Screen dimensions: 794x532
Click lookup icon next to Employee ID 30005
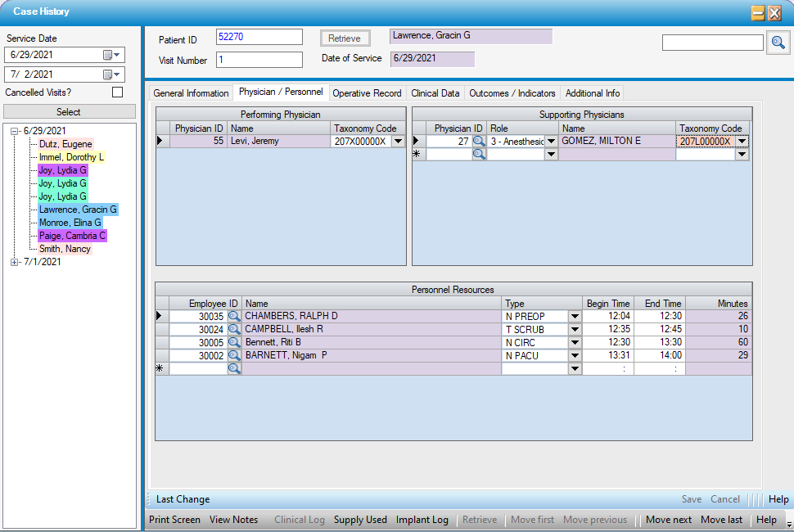(234, 343)
